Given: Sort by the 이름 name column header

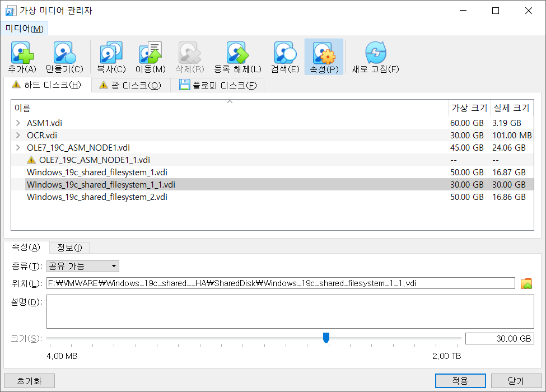Looking at the screenshot, I should pyautogui.click(x=230, y=108).
